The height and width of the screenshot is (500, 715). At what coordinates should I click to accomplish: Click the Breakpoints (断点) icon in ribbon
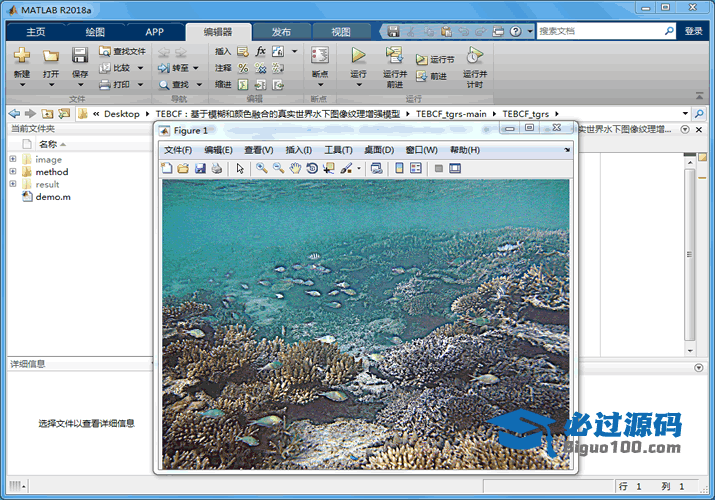click(319, 56)
